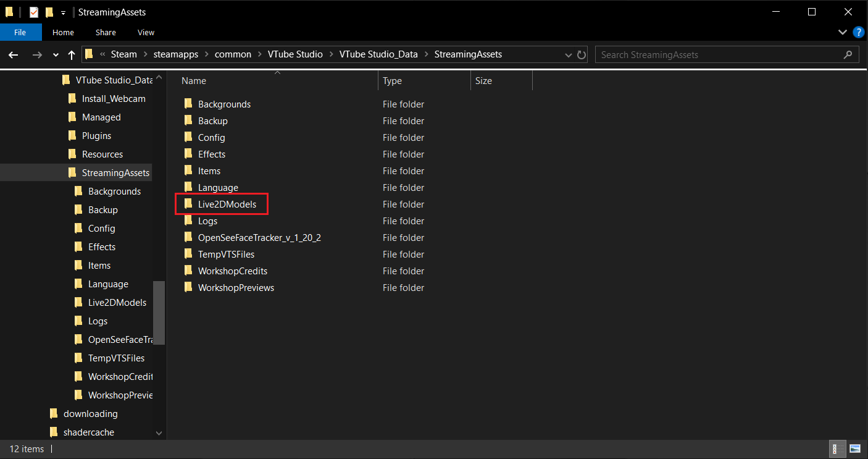
Task: Click the Back navigation arrow
Action: coord(14,54)
